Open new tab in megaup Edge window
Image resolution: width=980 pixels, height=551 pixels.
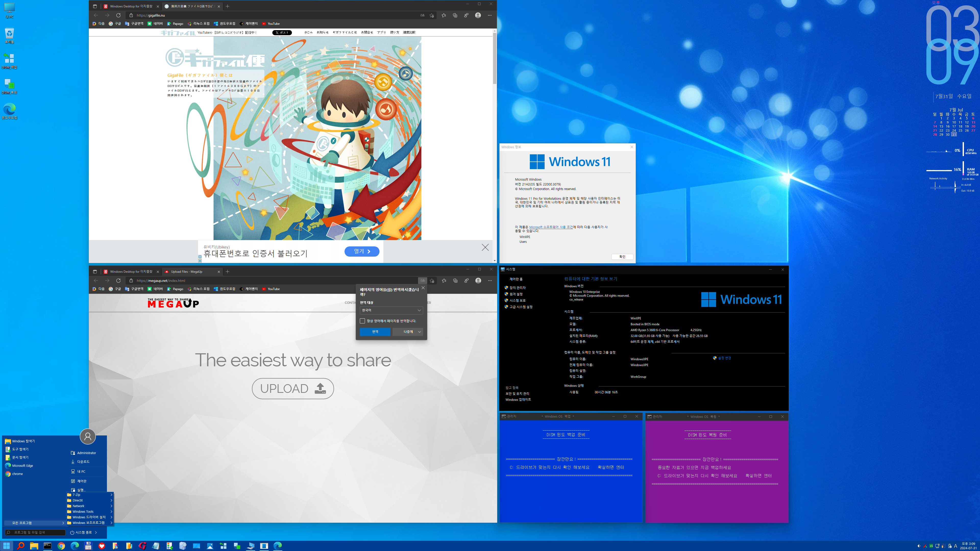tap(227, 271)
